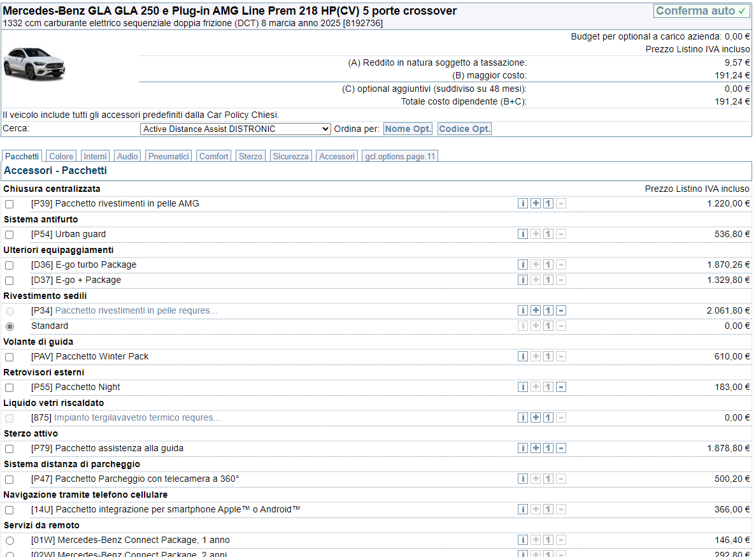756x557 pixels.
Task: Check the P54 Urban guard checkbox
Action: 10,235
